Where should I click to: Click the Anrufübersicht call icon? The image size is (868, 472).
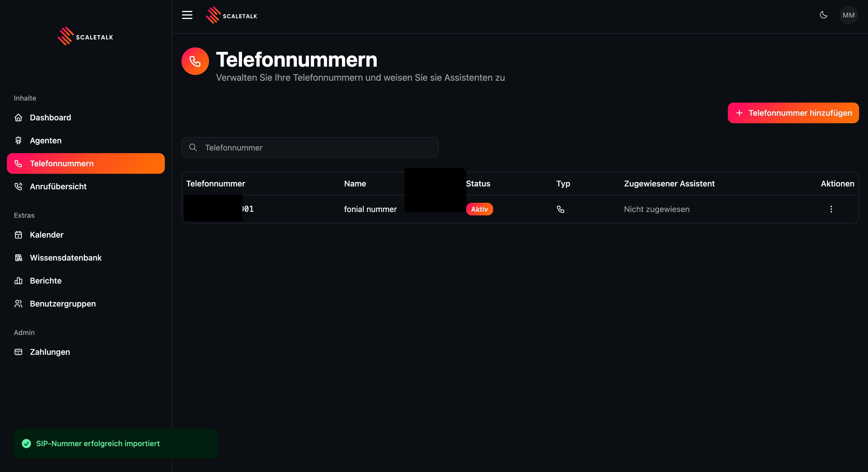tap(19, 186)
